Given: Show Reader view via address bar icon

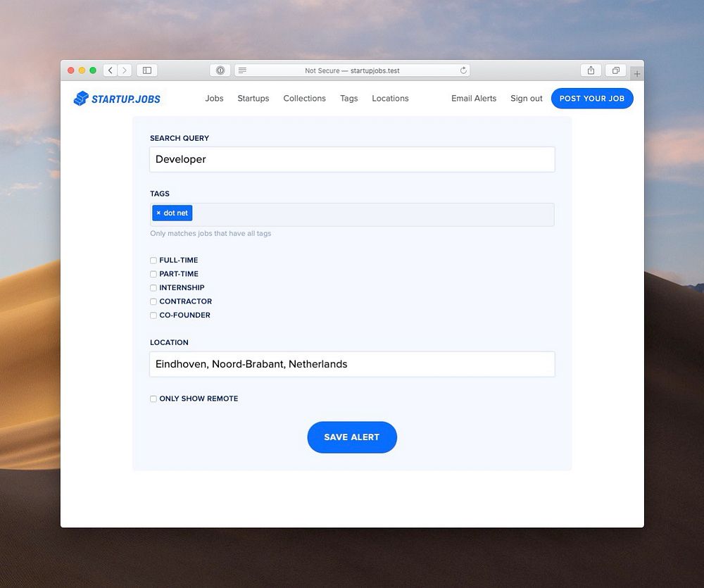Looking at the screenshot, I should 242,70.
